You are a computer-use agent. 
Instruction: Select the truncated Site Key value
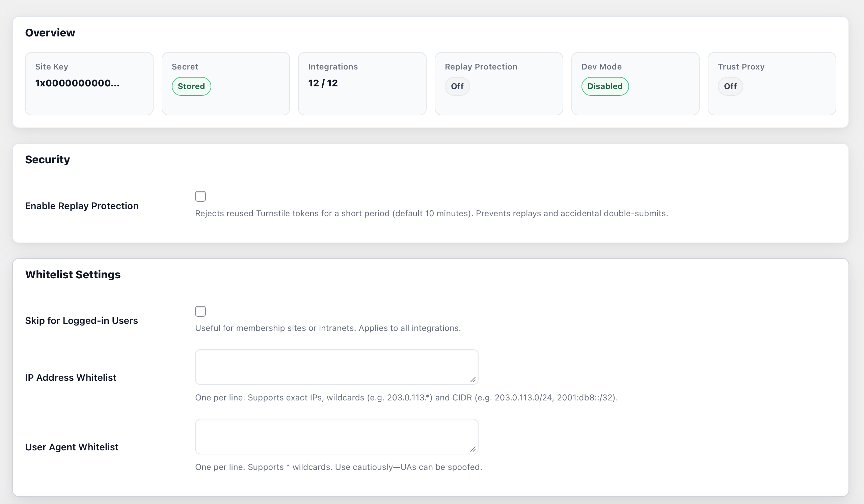point(77,83)
